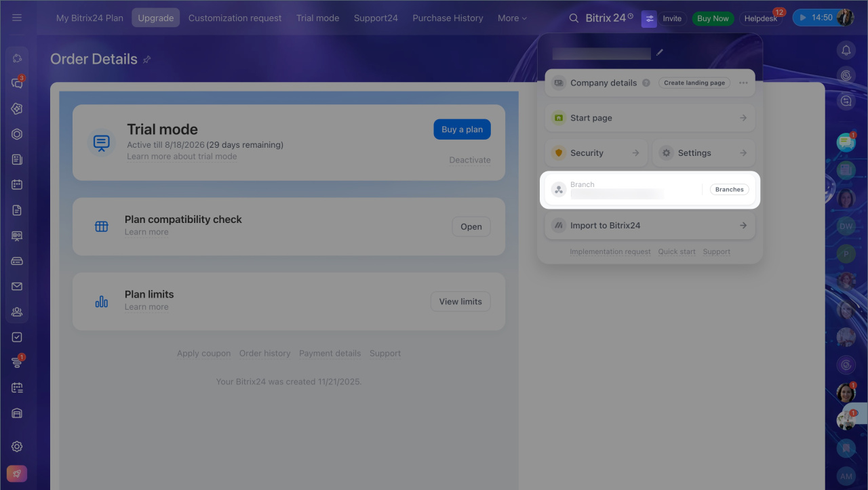Click the help question mark beside Company details
Image resolution: width=868 pixels, height=490 pixels.
(646, 83)
